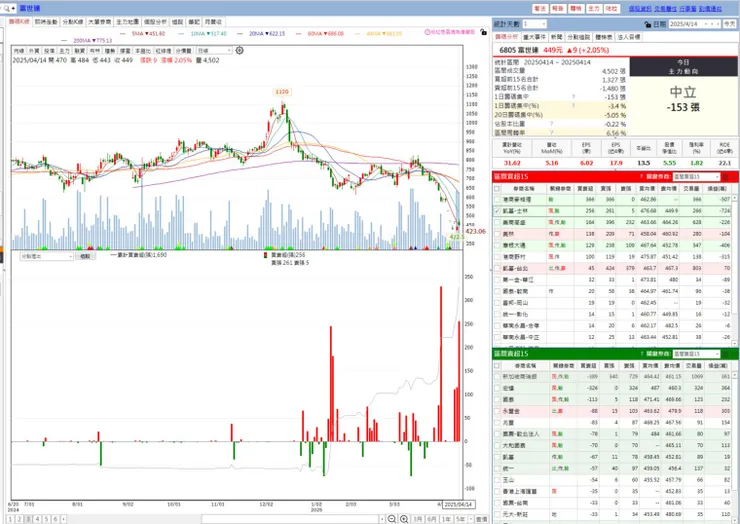
Task: Switch to the 個股分析 tab
Action: [155, 22]
